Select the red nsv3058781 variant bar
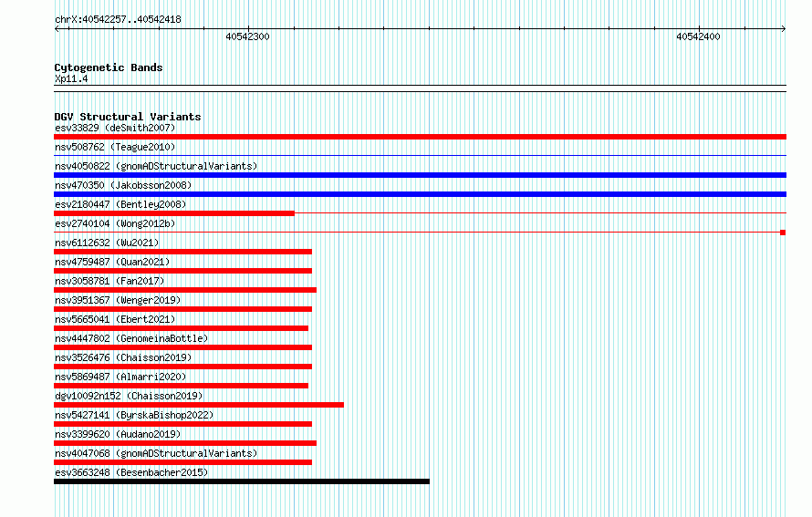812x517 pixels. pos(185,290)
